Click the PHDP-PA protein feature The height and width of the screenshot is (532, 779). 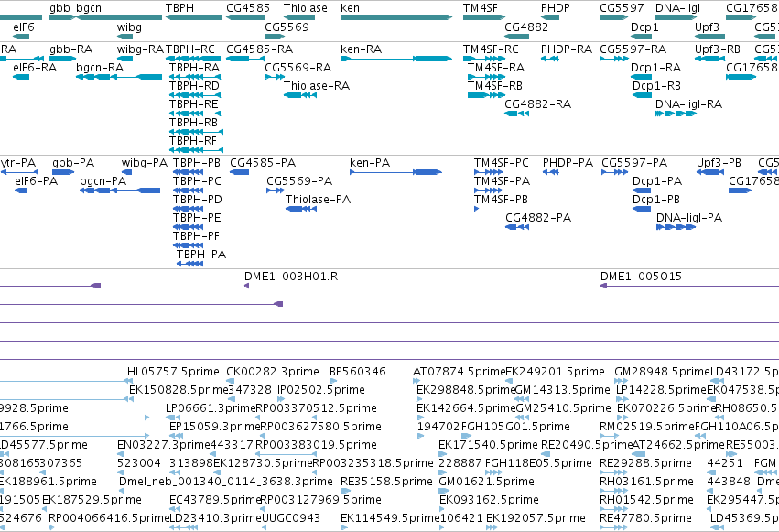pos(551,172)
